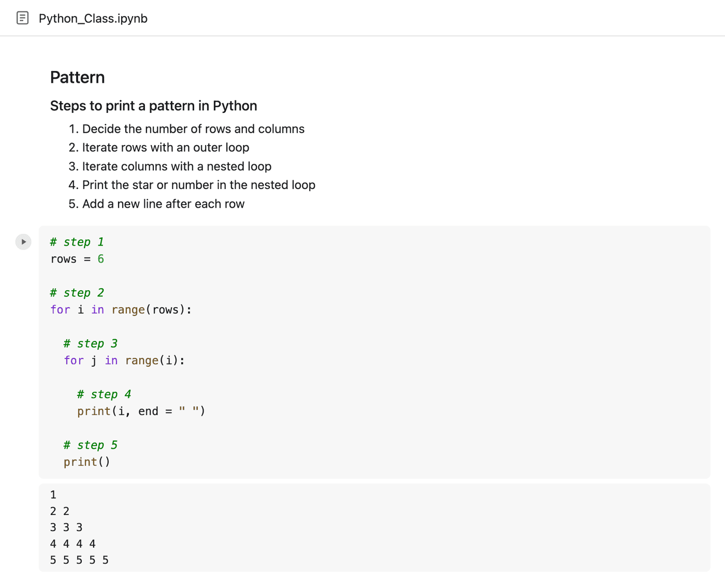Click the line print(i, end = " ")

(141, 411)
